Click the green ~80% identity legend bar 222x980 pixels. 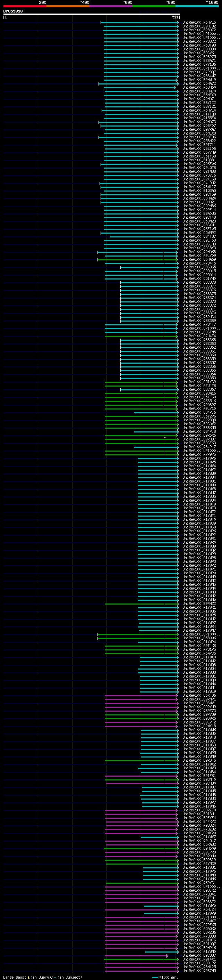coord(154,6)
